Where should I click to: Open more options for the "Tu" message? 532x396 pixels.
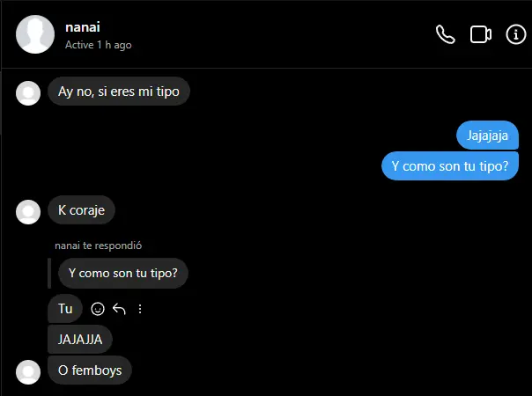140,309
